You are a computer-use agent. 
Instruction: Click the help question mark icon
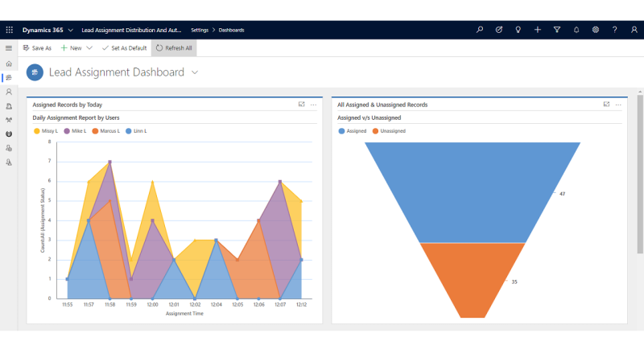pyautogui.click(x=615, y=30)
